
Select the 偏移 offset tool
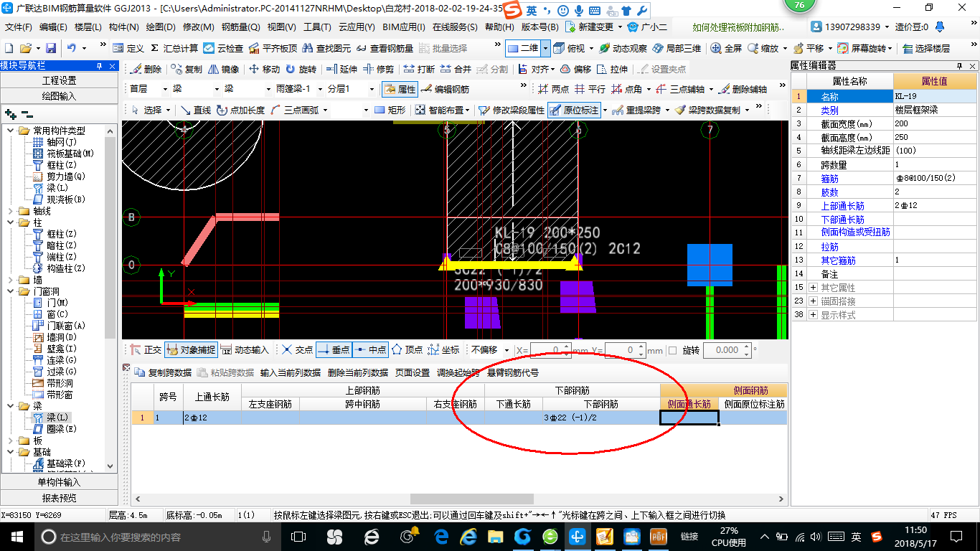(575, 69)
